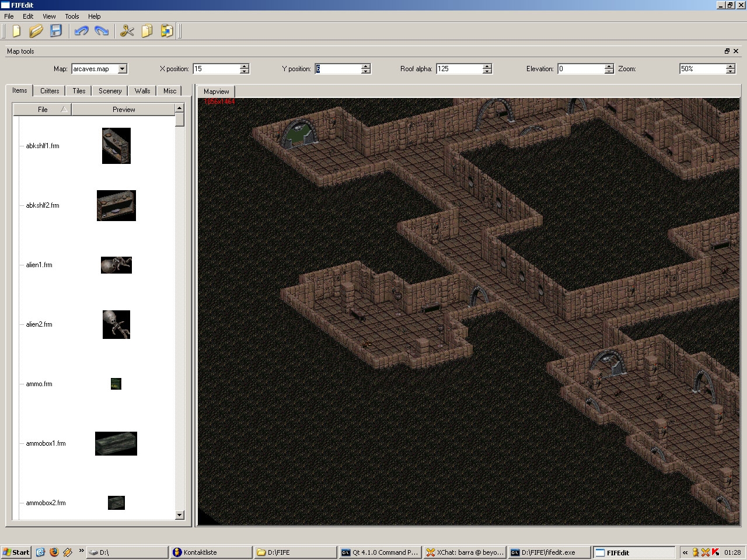The height and width of the screenshot is (560, 747).
Task: Click the X position input field
Action: (216, 69)
